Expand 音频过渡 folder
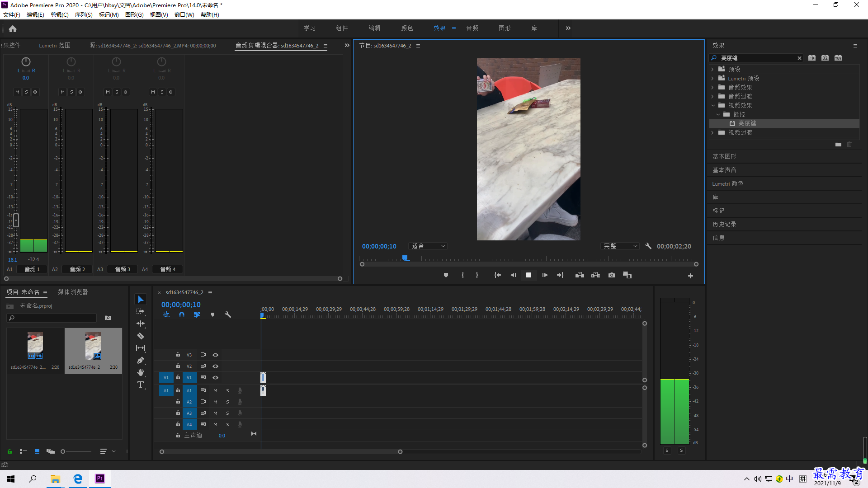 coord(712,96)
